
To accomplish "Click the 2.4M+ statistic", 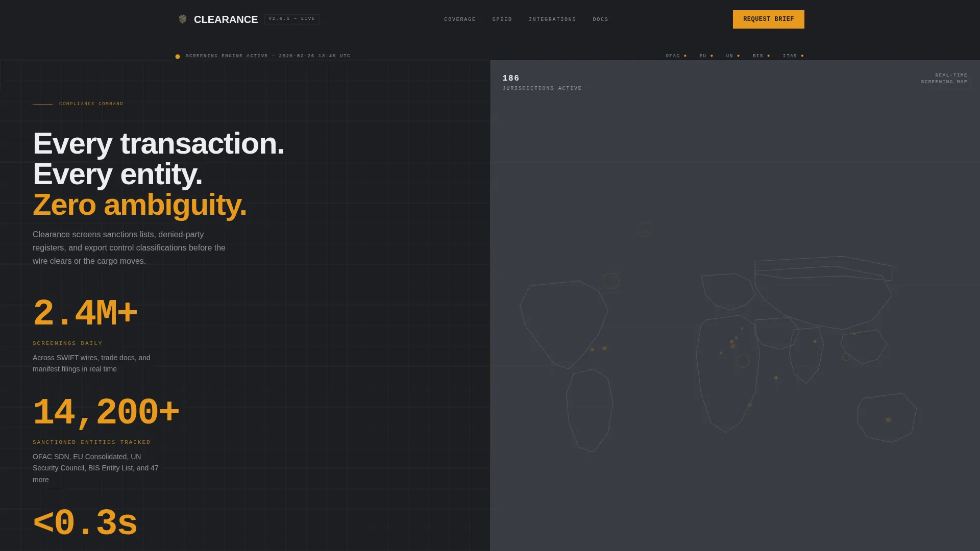I will pyautogui.click(x=85, y=313).
